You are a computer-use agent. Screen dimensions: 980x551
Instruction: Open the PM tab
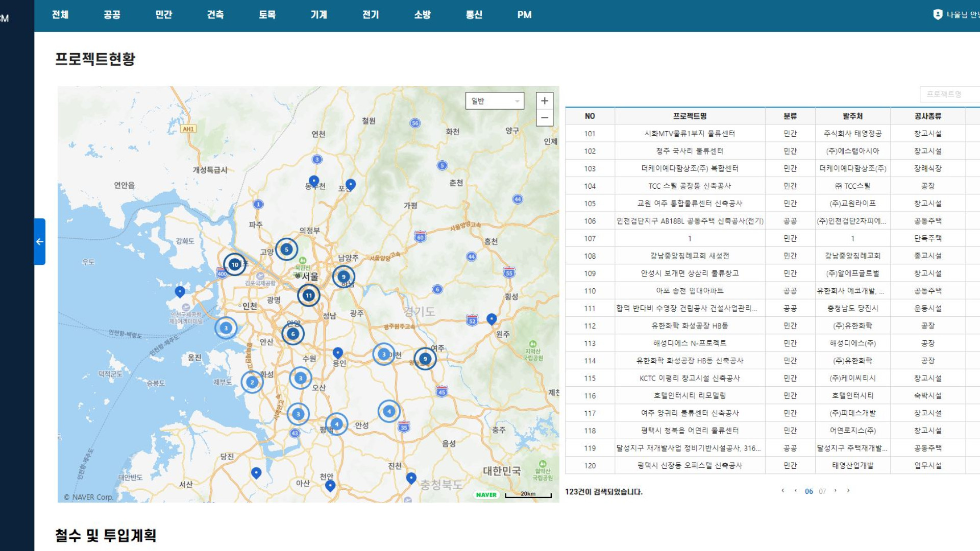(524, 15)
